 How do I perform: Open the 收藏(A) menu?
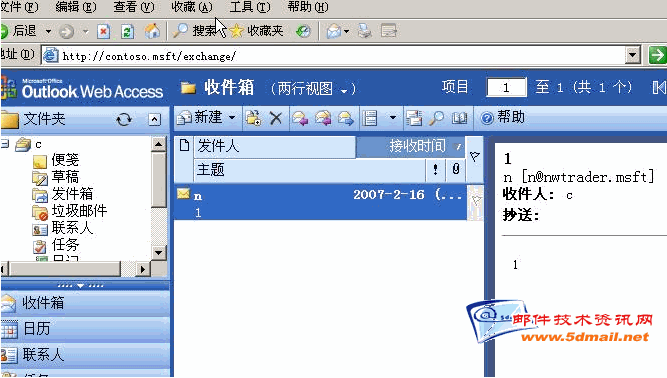click(x=192, y=7)
